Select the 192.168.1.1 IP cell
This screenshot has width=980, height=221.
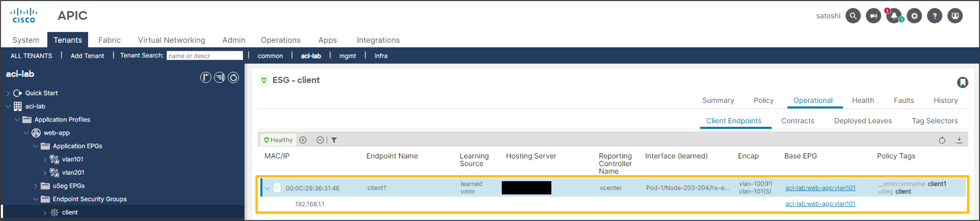coord(310,204)
